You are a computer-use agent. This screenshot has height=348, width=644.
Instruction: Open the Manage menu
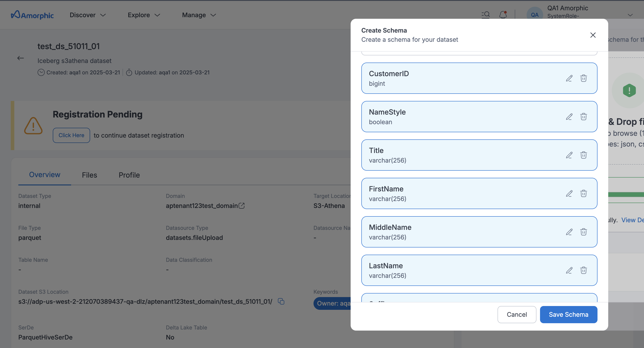(199, 15)
